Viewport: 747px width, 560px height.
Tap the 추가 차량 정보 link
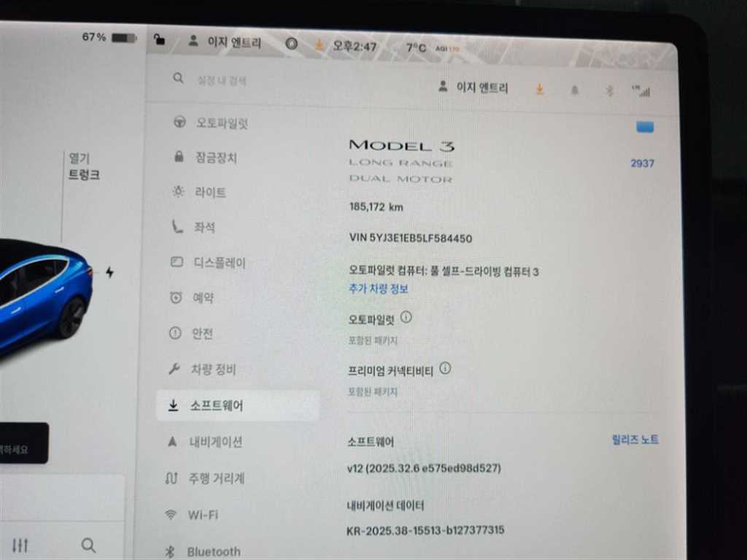379,289
